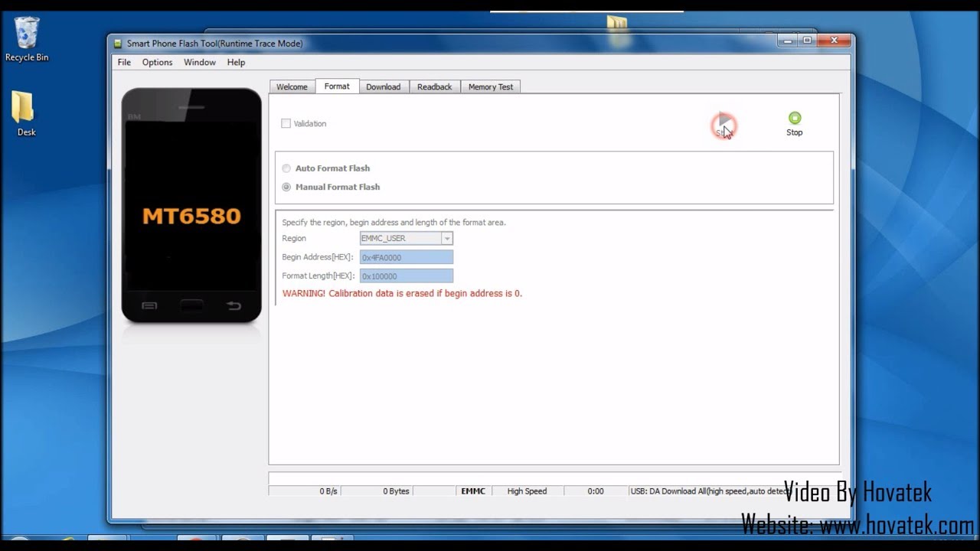The image size is (980, 551).
Task: Choose the Manual Format Flash option
Action: pos(286,187)
